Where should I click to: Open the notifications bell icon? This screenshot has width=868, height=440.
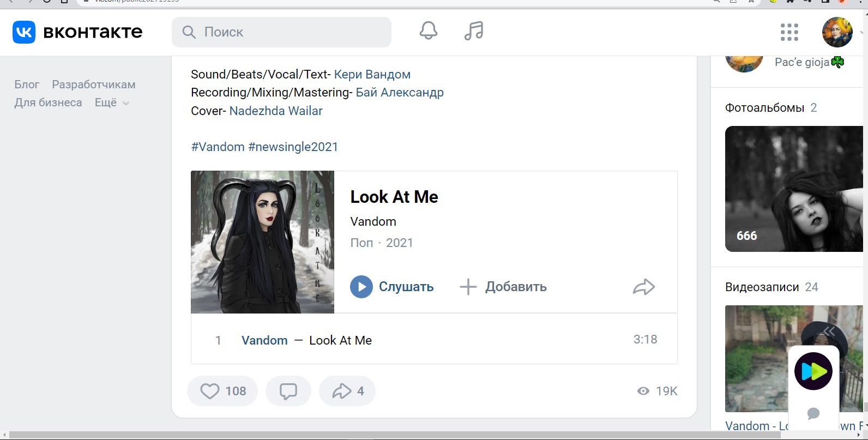428,31
